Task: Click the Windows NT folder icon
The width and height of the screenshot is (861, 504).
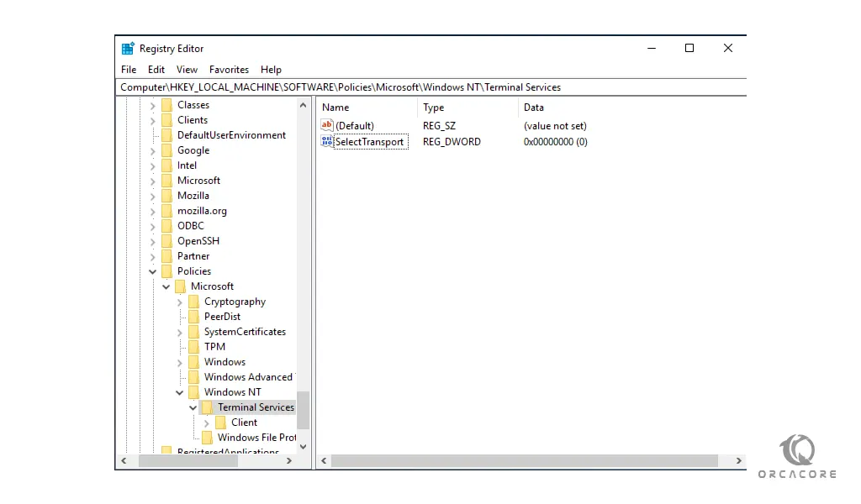Action: (194, 392)
